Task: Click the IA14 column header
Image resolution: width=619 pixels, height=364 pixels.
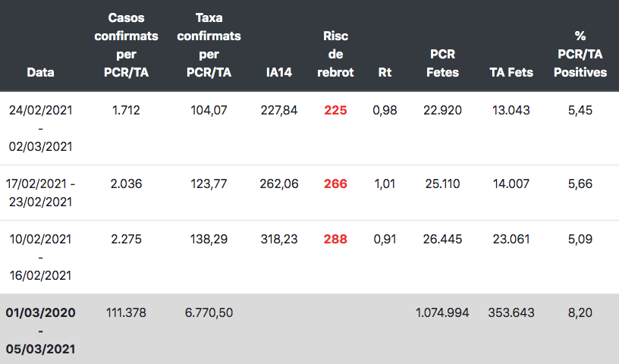Action: pyautogui.click(x=279, y=73)
